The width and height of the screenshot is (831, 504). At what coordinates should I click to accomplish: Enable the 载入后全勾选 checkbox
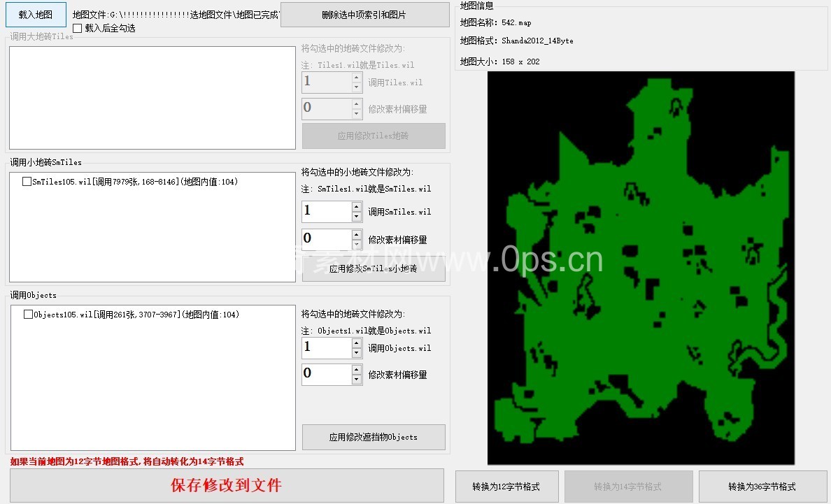pos(78,28)
